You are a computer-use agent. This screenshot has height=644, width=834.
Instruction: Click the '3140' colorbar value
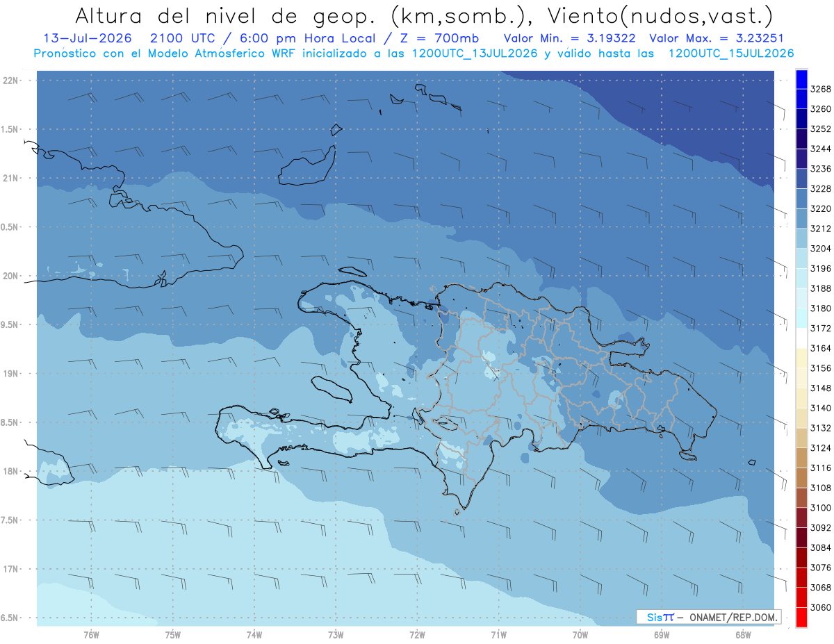[821, 408]
